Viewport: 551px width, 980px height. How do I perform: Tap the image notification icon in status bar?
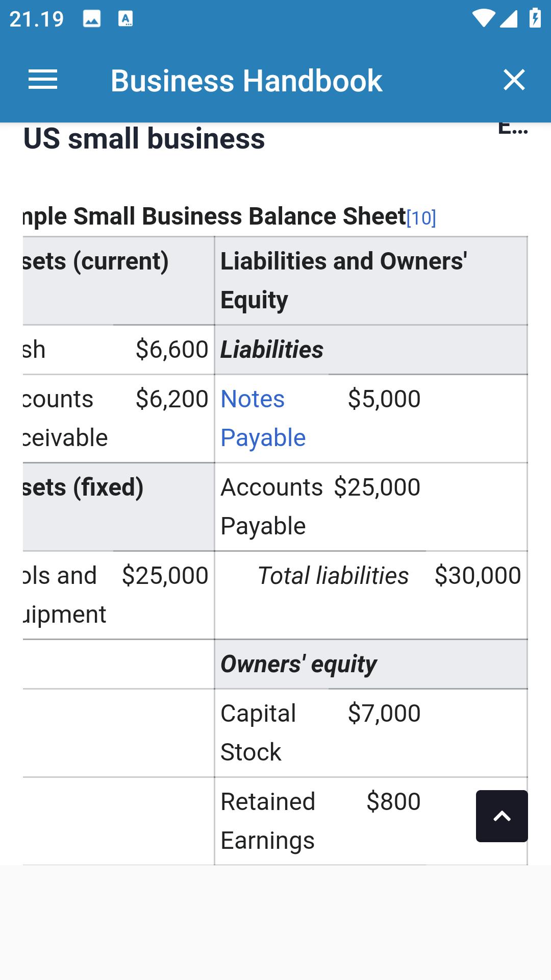click(92, 19)
